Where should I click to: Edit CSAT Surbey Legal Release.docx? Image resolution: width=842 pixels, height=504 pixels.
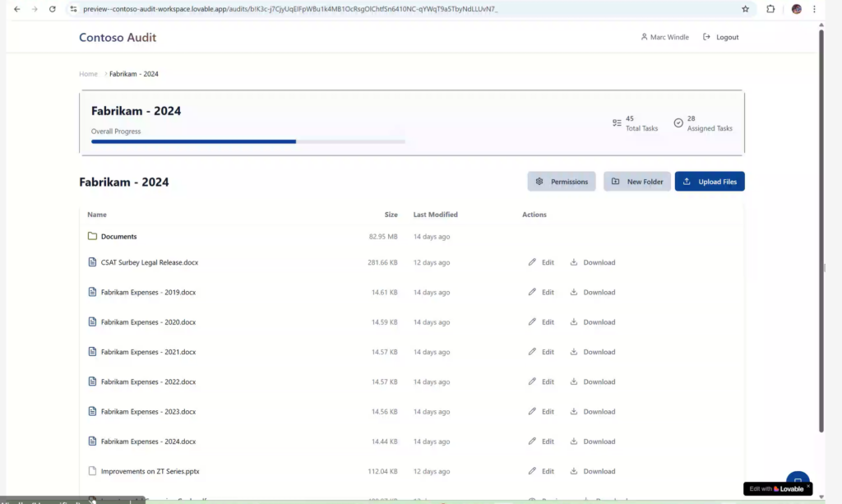[x=541, y=262]
